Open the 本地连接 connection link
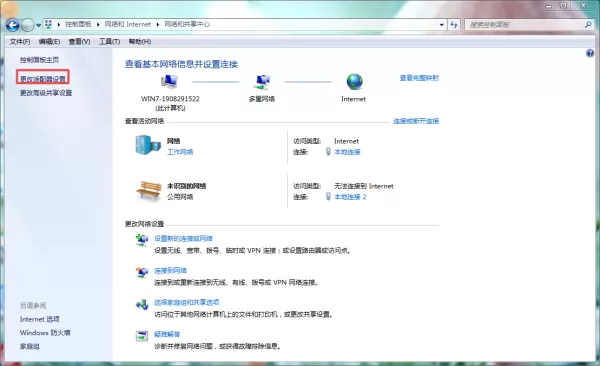 [347, 152]
